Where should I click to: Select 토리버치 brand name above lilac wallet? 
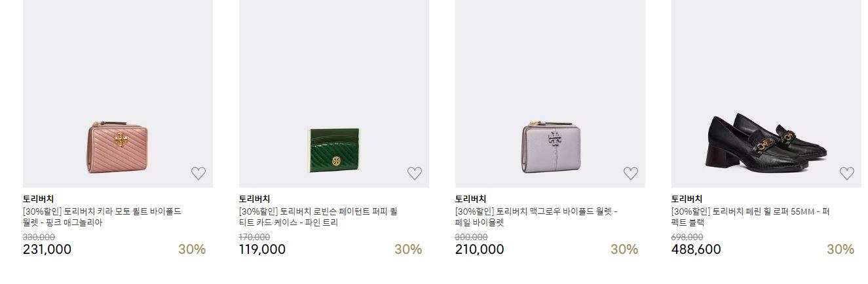click(x=470, y=199)
